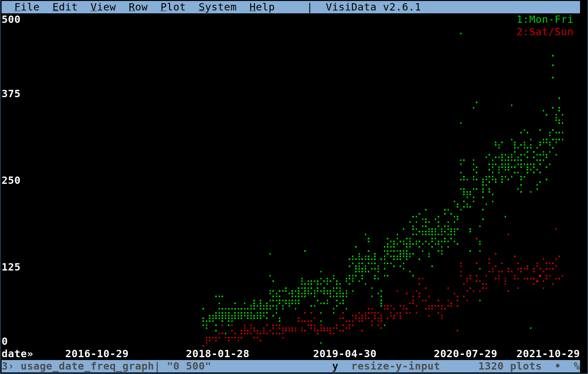Click the x-axis date 2016-10-29

97,354
